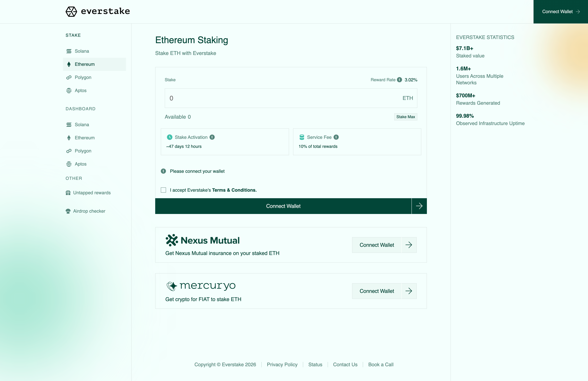Click the arrow beside the main Connect Wallet
This screenshot has width=588, height=381.
coord(419,206)
